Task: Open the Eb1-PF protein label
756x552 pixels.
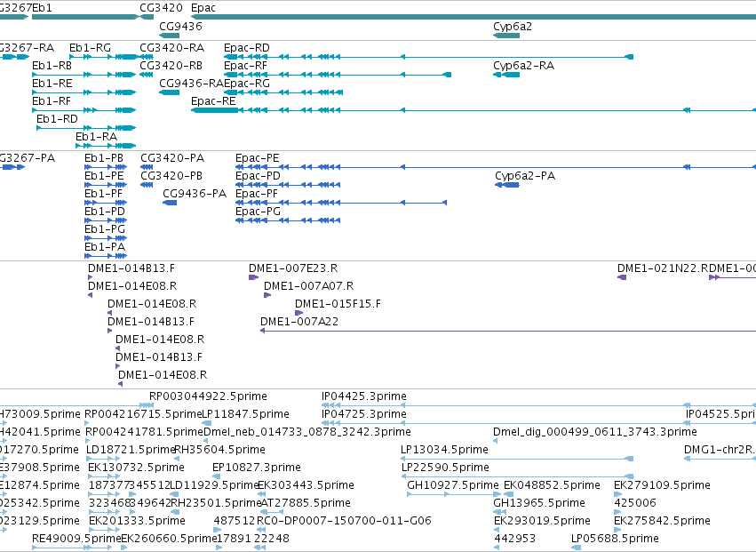Action: tap(103, 194)
